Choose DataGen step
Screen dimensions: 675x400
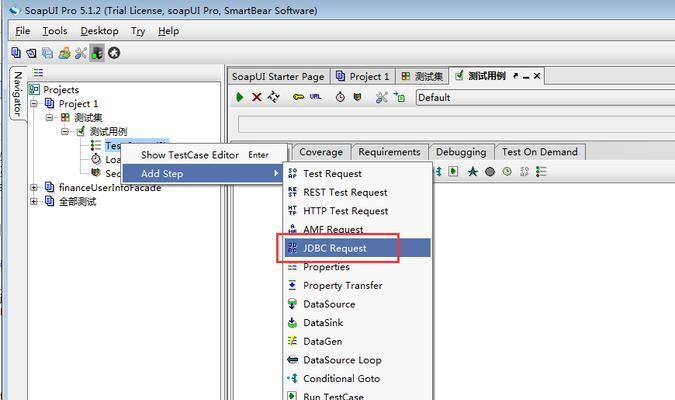click(x=358, y=341)
